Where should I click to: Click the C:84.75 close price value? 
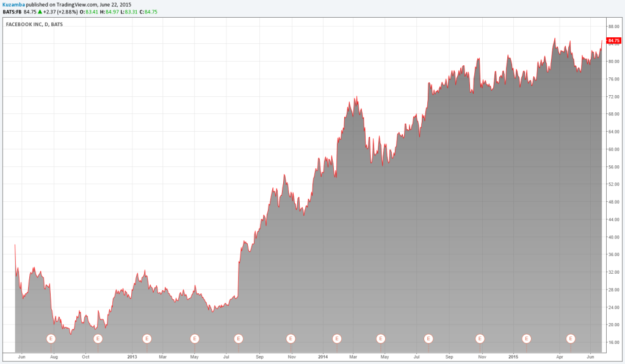(x=149, y=12)
